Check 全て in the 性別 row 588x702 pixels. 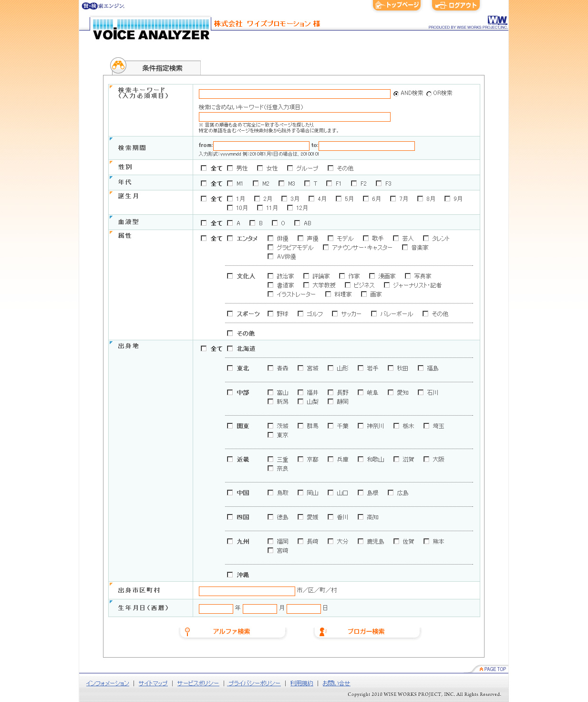[x=204, y=168]
